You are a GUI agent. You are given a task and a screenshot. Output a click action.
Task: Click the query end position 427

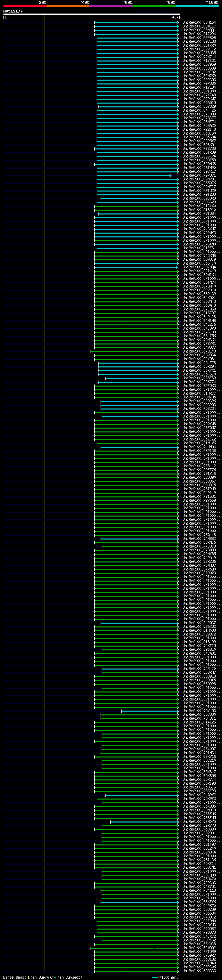tap(175, 17)
